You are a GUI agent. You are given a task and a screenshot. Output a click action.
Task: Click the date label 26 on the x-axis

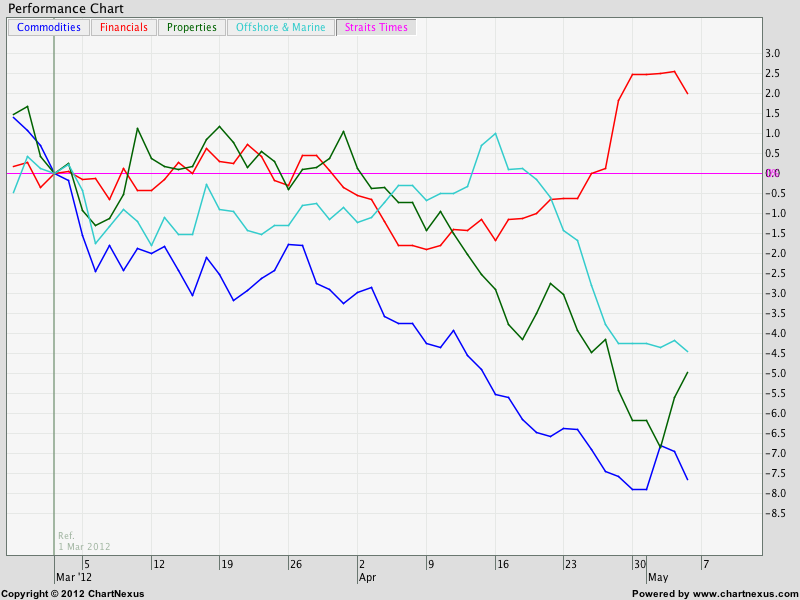[x=296, y=564]
